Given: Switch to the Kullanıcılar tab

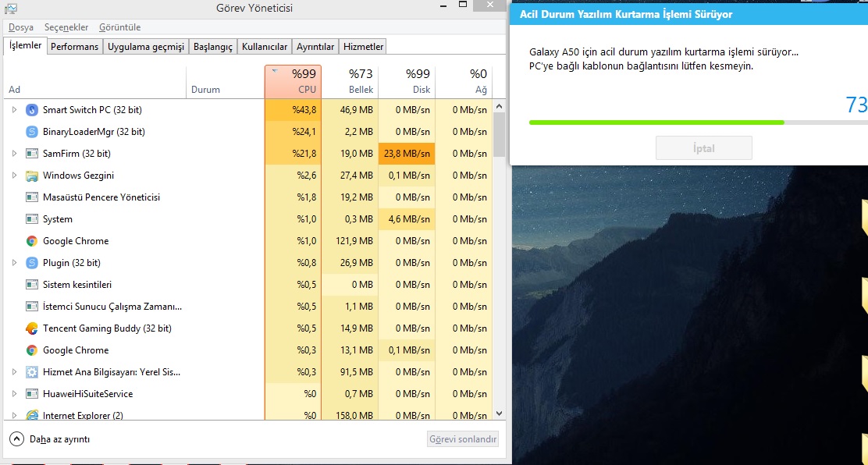Looking at the screenshot, I should [x=265, y=47].
